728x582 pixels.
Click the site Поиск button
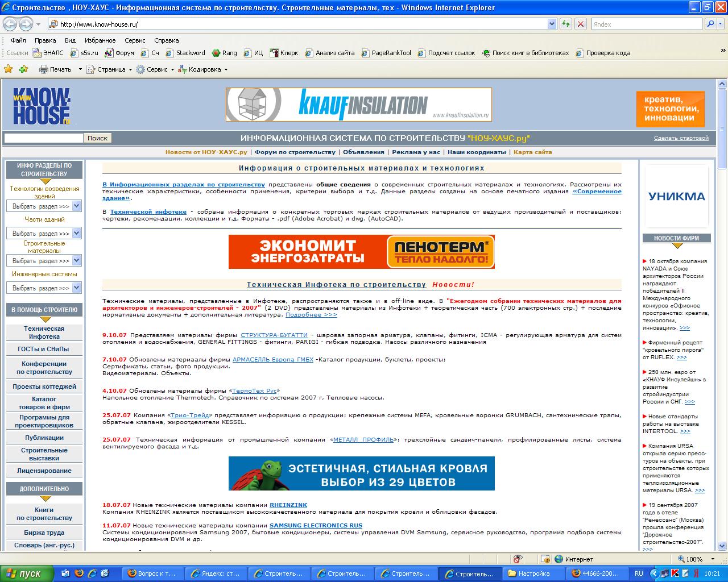pyautogui.click(x=97, y=138)
